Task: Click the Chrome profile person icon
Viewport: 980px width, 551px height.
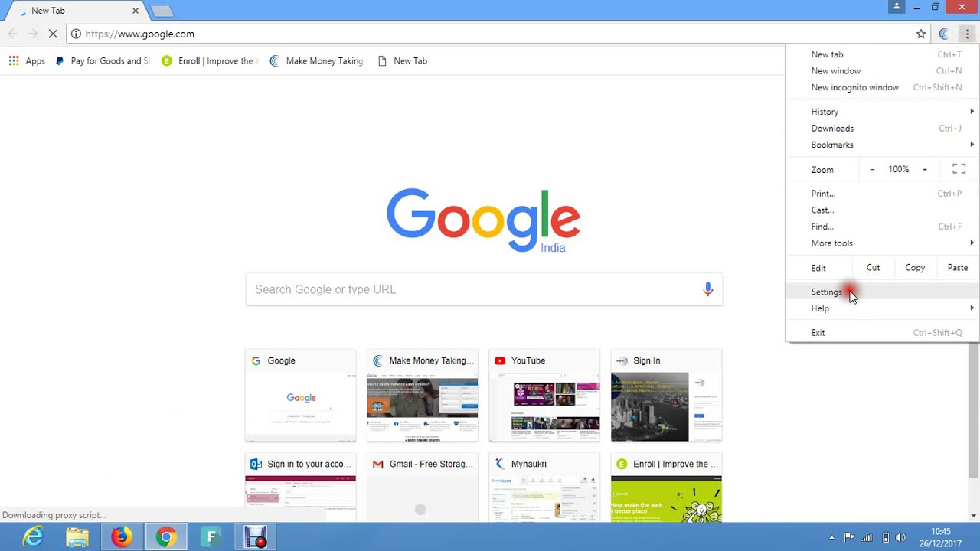Action: 897,7
